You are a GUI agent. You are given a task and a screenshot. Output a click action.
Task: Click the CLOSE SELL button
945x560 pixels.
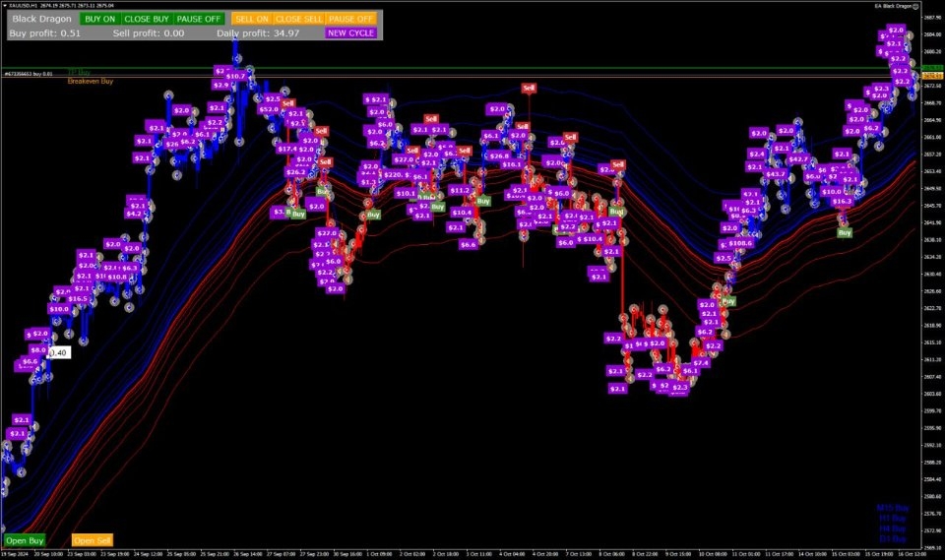pos(299,19)
